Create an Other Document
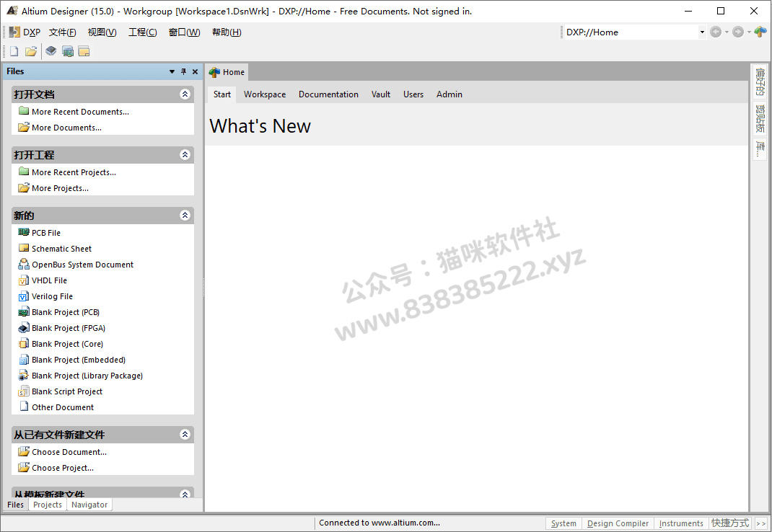Viewport: 772px width, 532px height. click(x=62, y=407)
